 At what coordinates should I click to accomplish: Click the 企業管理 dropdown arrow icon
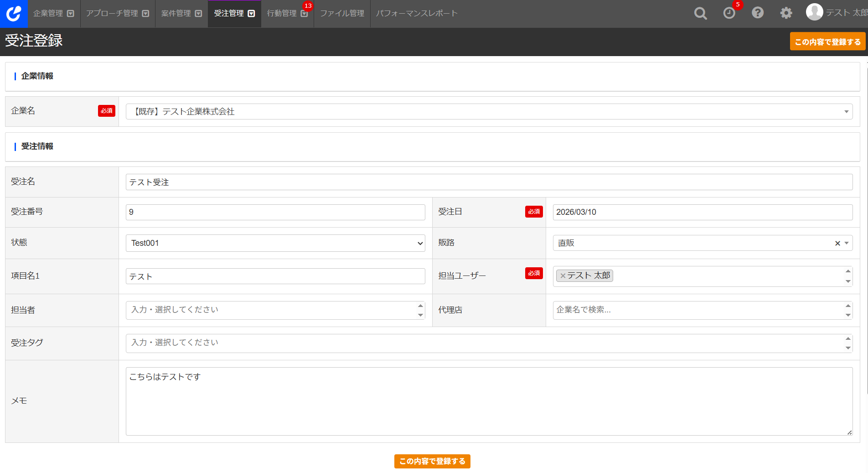[x=71, y=14]
